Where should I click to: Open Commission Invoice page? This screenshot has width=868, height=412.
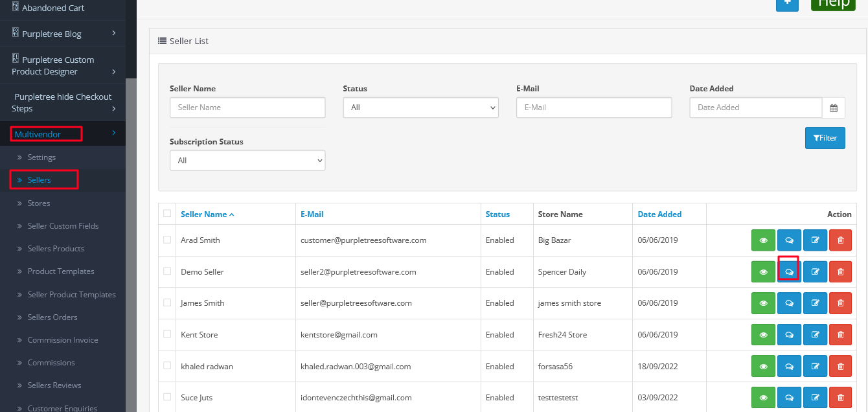(x=63, y=340)
